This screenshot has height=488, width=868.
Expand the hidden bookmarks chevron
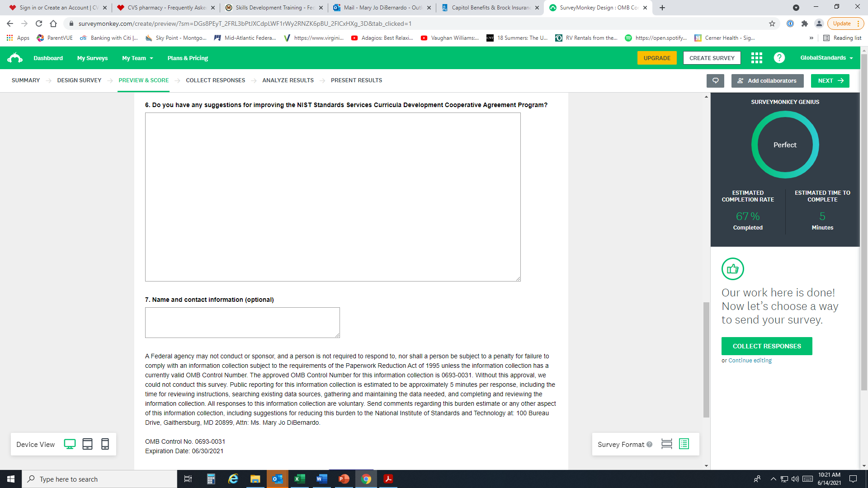811,38
